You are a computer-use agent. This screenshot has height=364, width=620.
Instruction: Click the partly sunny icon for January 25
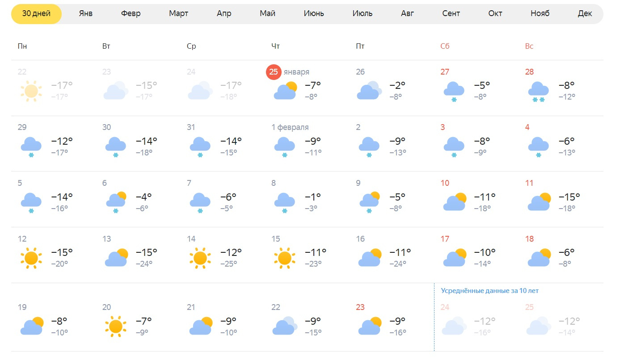(285, 91)
